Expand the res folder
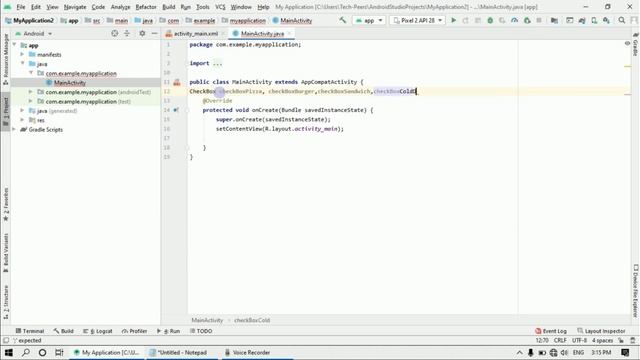640x360 pixels. click(22, 120)
